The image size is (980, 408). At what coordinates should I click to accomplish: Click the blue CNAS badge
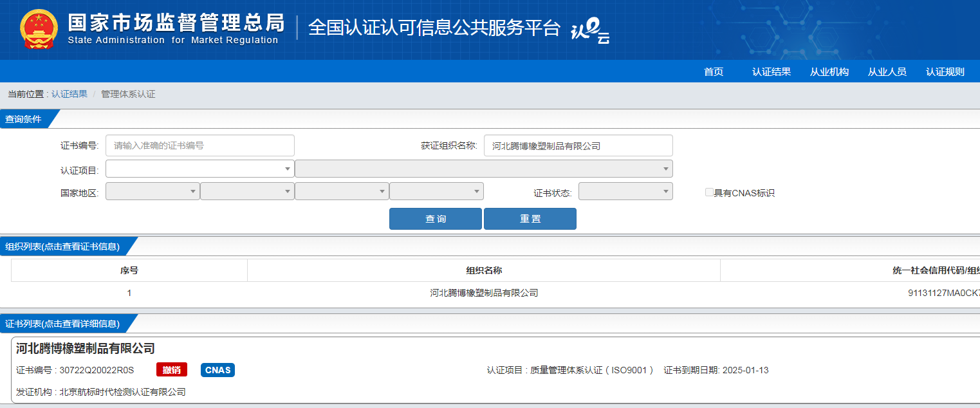coord(217,370)
